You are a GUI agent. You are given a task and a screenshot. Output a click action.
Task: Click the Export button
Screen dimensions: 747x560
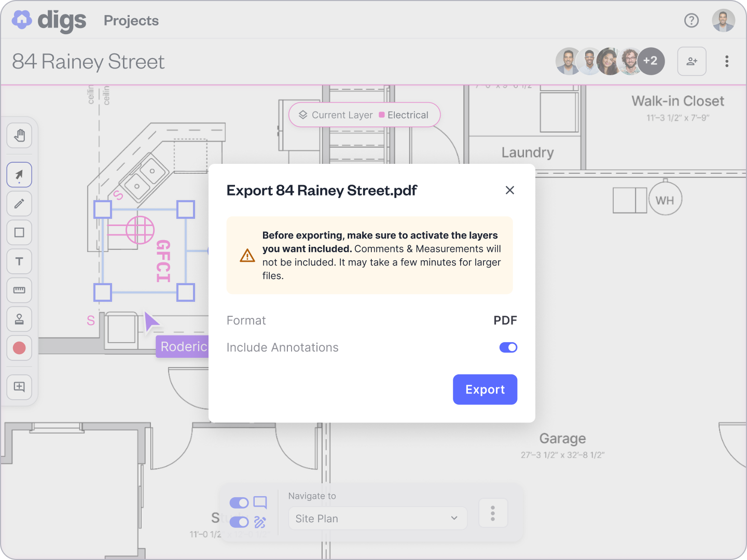[485, 389]
